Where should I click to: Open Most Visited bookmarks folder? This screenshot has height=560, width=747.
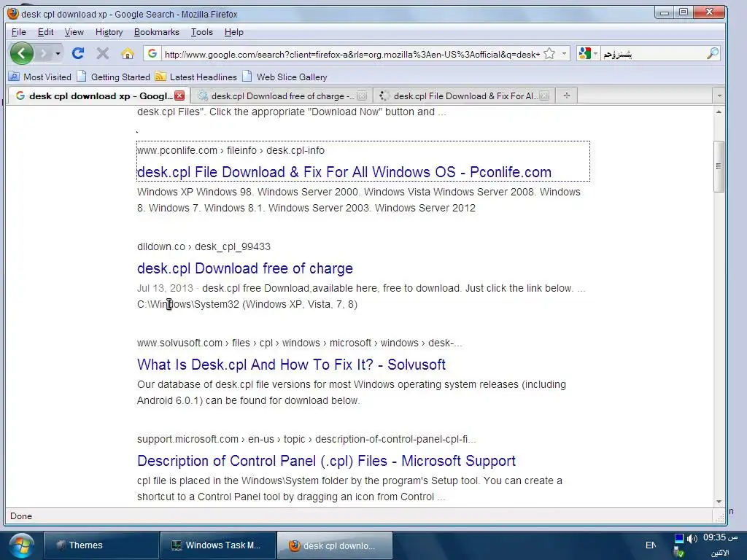point(40,77)
